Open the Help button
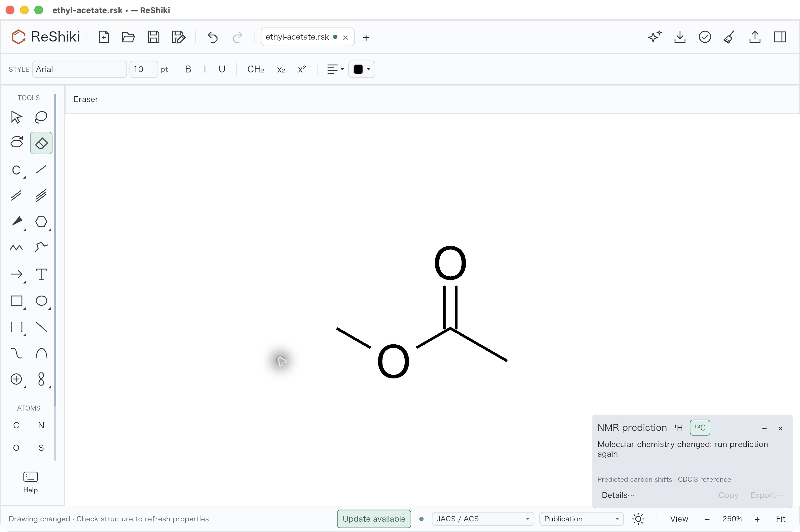 click(x=30, y=482)
